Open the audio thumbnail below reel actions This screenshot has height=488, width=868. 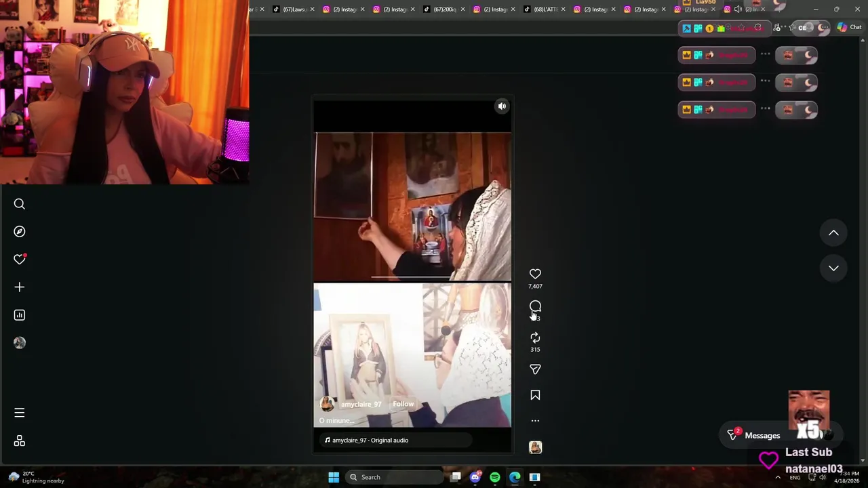click(535, 447)
